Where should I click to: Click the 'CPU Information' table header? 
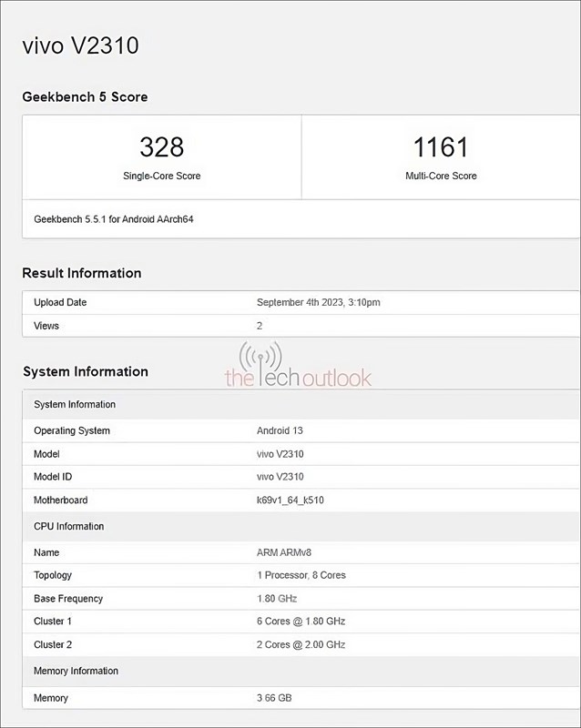tap(301, 527)
